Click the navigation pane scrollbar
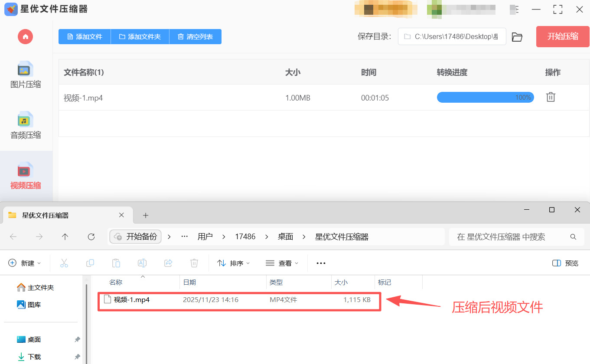This screenshot has height=364, width=590. point(87,323)
